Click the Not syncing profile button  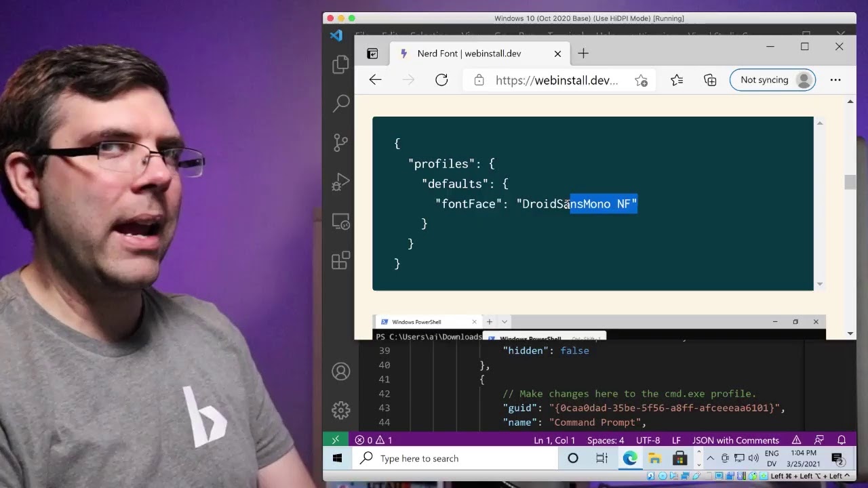point(772,80)
